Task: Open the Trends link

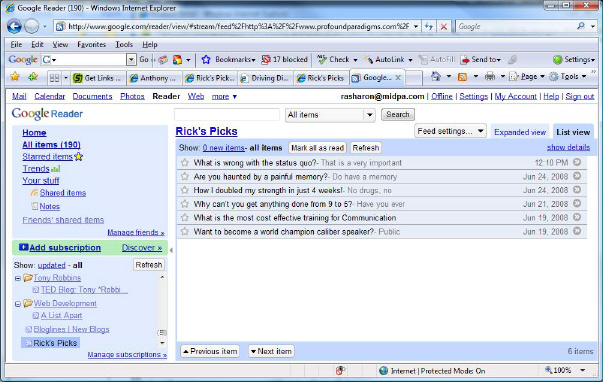Action: [36, 168]
